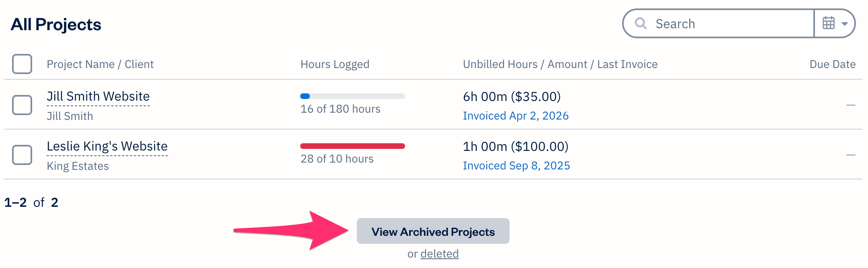Click the search magnifier icon

641,23
